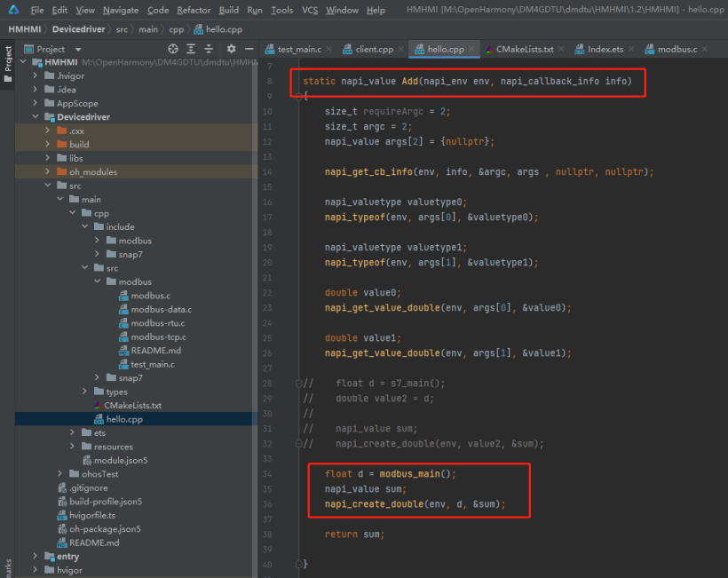This screenshot has height=578, width=728.
Task: Open the Edit menu
Action: (x=59, y=10)
